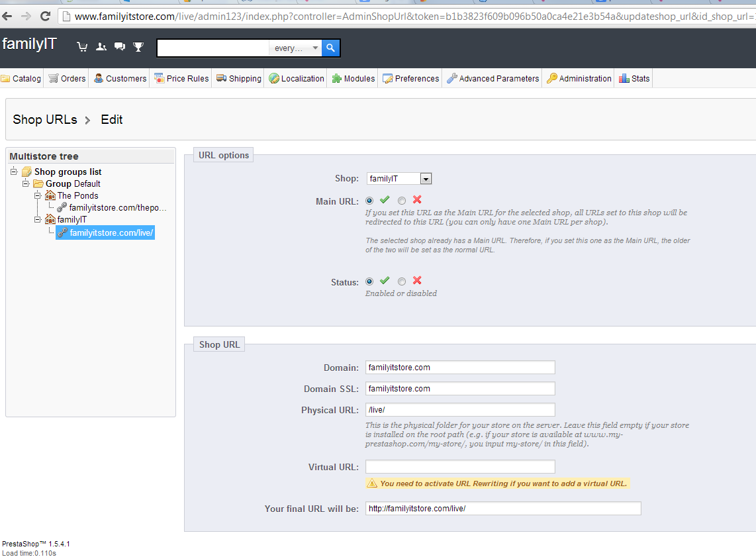The width and height of the screenshot is (756, 559).
Task: Select The Ponds shop in tree
Action: (x=77, y=195)
